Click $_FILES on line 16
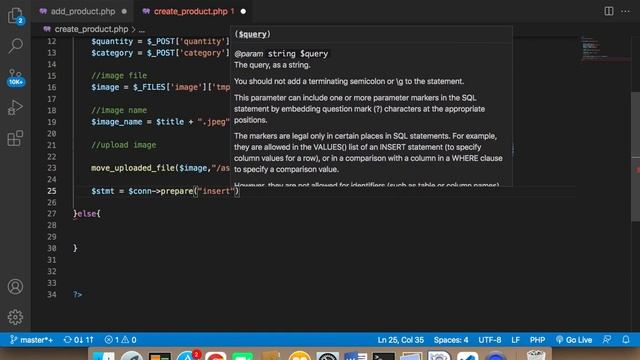 (149, 87)
